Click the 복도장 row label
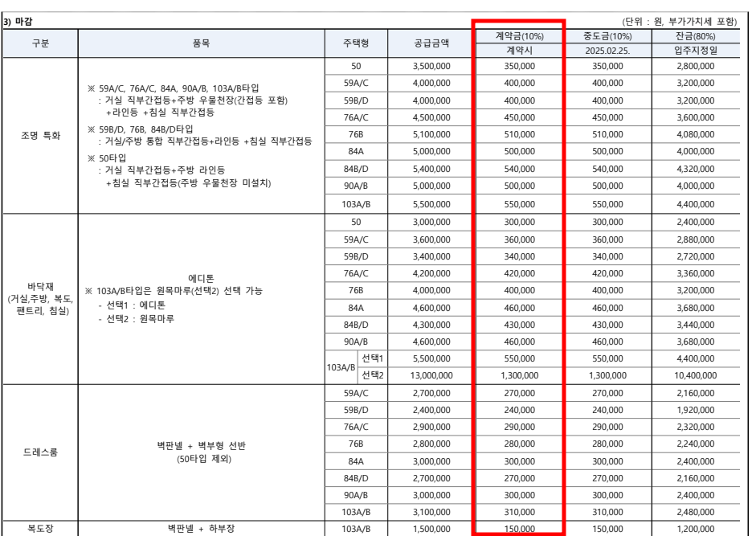 (41, 528)
